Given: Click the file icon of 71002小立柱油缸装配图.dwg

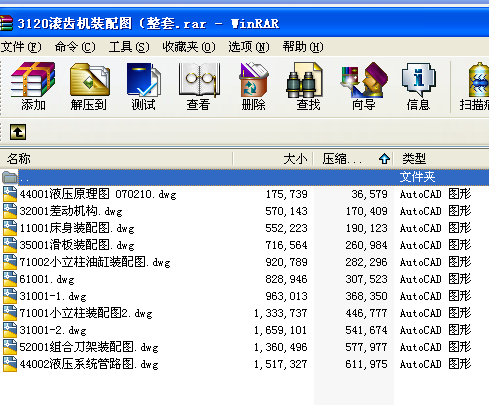Looking at the screenshot, I should pos(10,262).
